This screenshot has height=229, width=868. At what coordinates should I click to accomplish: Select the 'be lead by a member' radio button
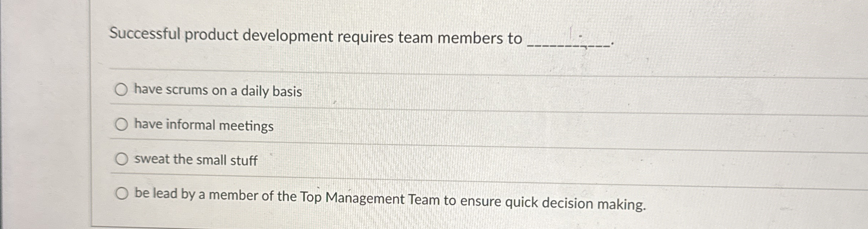tap(122, 193)
